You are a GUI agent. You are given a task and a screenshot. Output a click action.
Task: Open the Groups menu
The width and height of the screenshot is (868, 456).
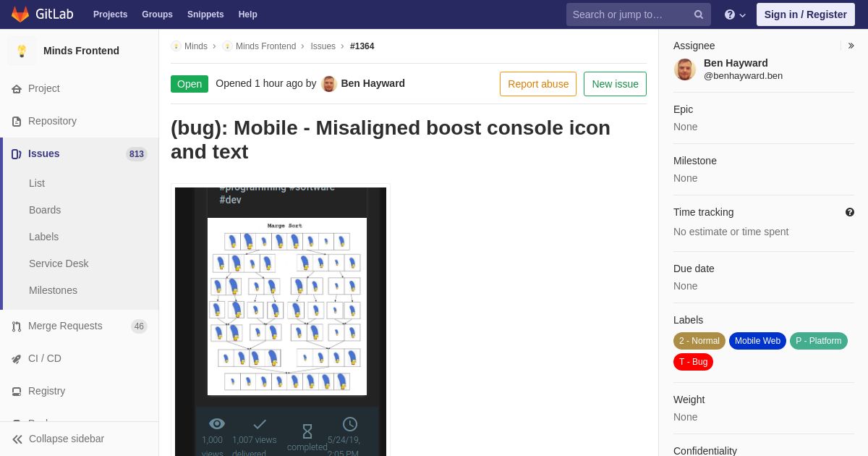pos(157,14)
